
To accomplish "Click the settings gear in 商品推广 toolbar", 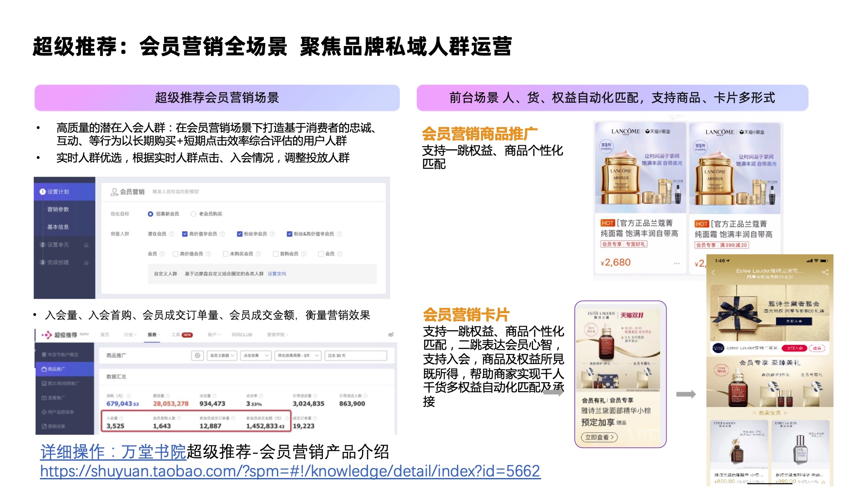I will click(x=197, y=355).
